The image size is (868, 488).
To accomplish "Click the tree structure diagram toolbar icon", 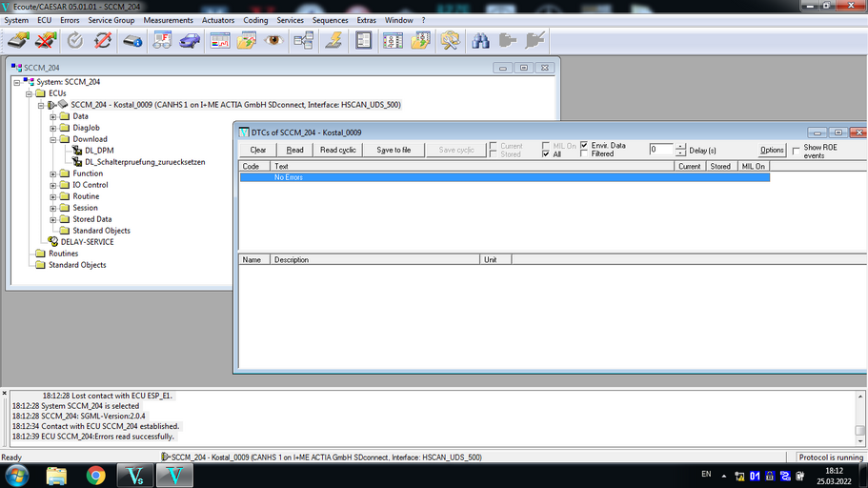I will 304,40.
